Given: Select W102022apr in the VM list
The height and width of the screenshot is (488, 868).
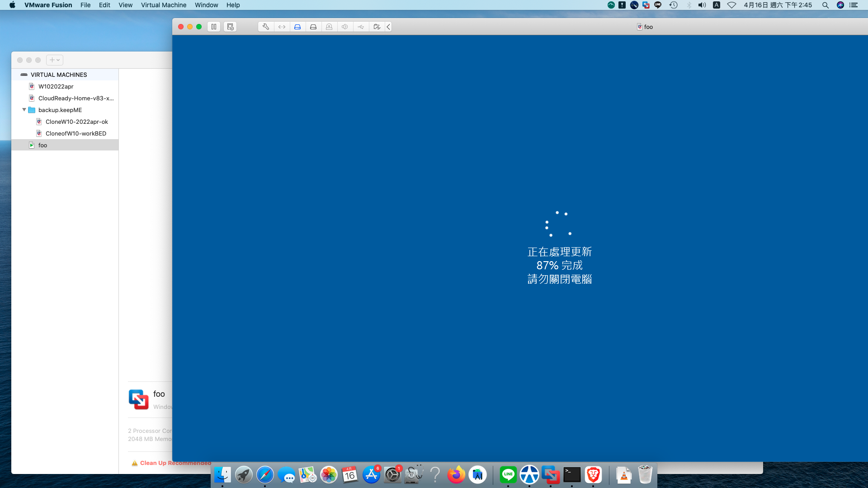Looking at the screenshot, I should (x=56, y=86).
